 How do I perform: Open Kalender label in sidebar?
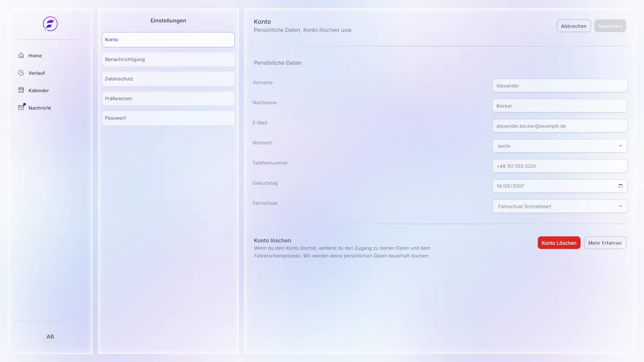point(39,91)
